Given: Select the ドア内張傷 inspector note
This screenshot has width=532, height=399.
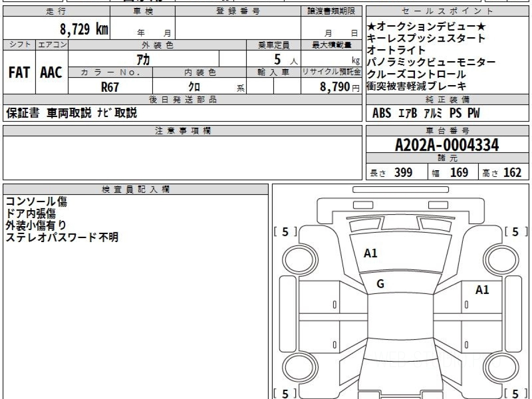Looking at the screenshot, I should click(x=31, y=214).
